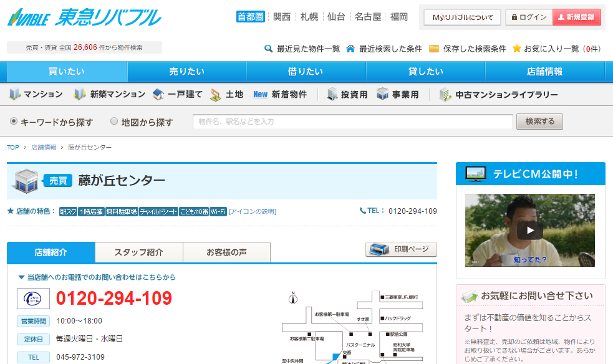Select the 札幌 region link
Viewport: 613px width, 364px height.
pos(309,17)
